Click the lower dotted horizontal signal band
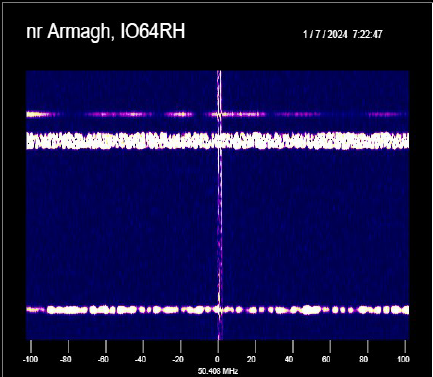 point(217,310)
